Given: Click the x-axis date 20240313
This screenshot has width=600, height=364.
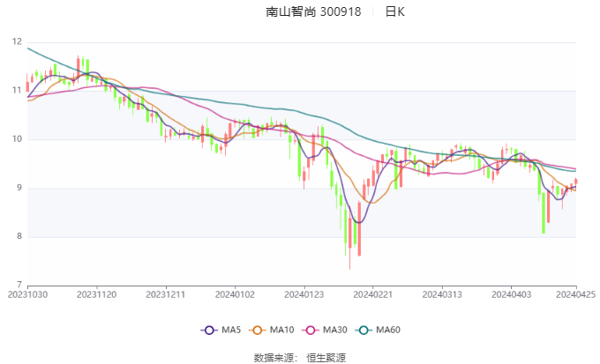Looking at the screenshot, I should pos(442,294).
